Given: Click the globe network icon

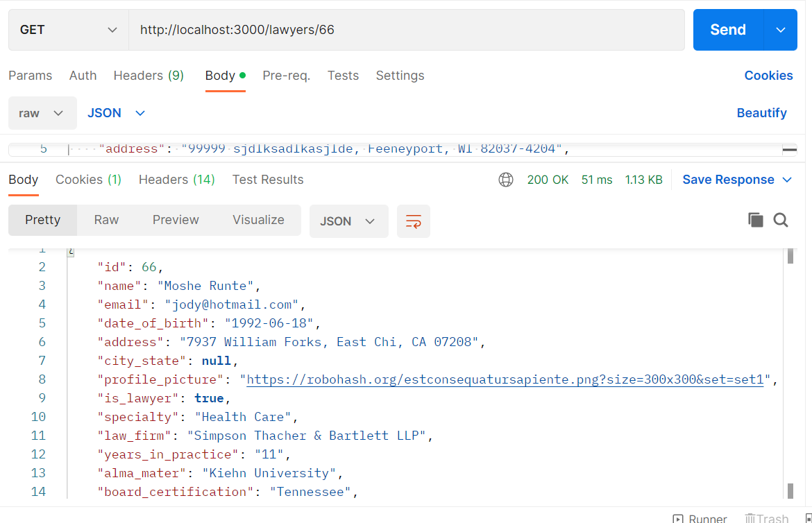Looking at the screenshot, I should click(x=506, y=180).
